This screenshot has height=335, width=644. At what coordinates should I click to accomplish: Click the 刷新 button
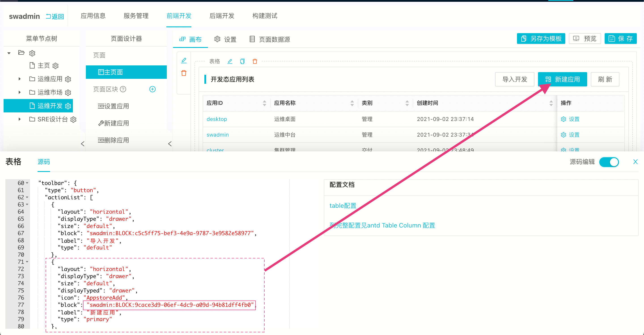click(605, 79)
